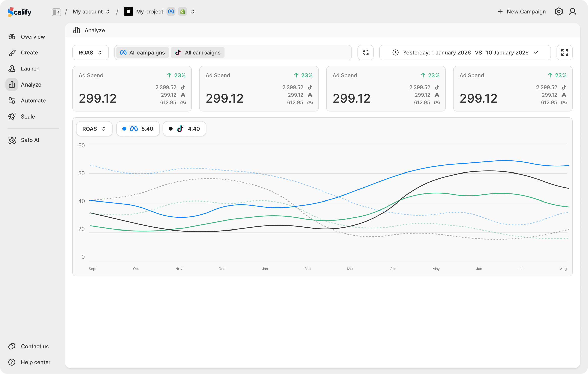This screenshot has width=588, height=374.
Task: Toggle the TikTok All campaigns filter
Action: [x=197, y=52]
